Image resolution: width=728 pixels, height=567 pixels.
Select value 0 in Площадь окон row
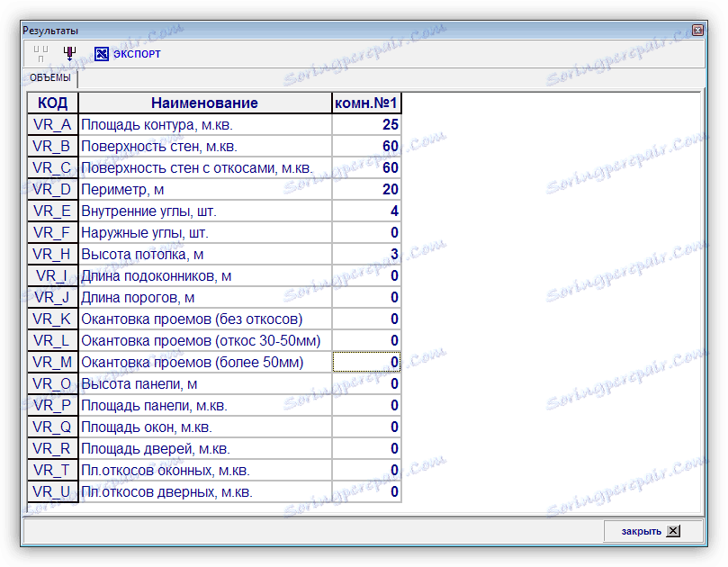366,427
